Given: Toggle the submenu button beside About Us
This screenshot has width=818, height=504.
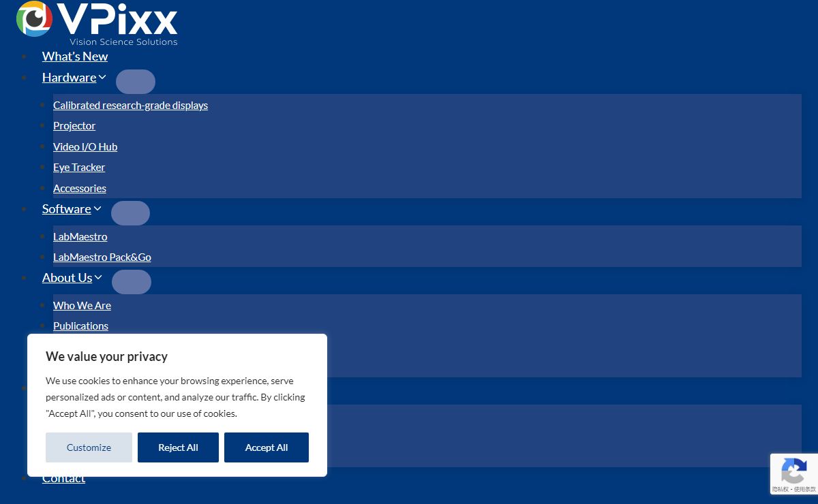Looking at the screenshot, I should coord(132,282).
